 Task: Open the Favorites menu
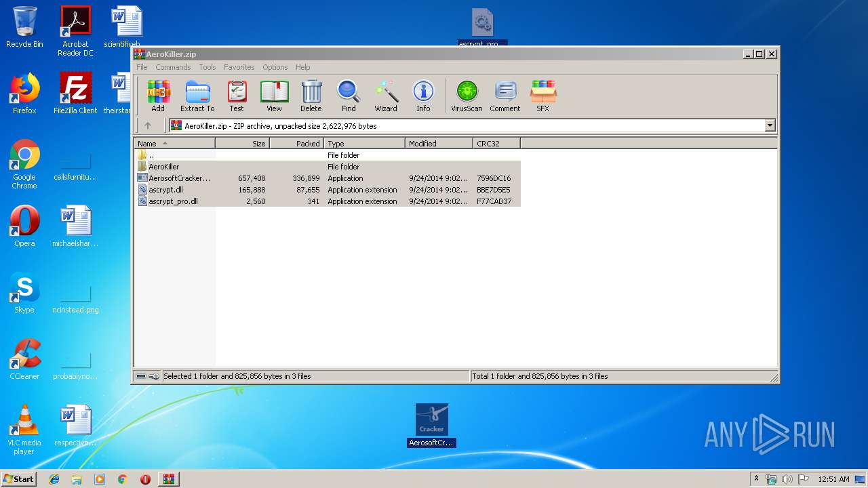click(x=239, y=67)
